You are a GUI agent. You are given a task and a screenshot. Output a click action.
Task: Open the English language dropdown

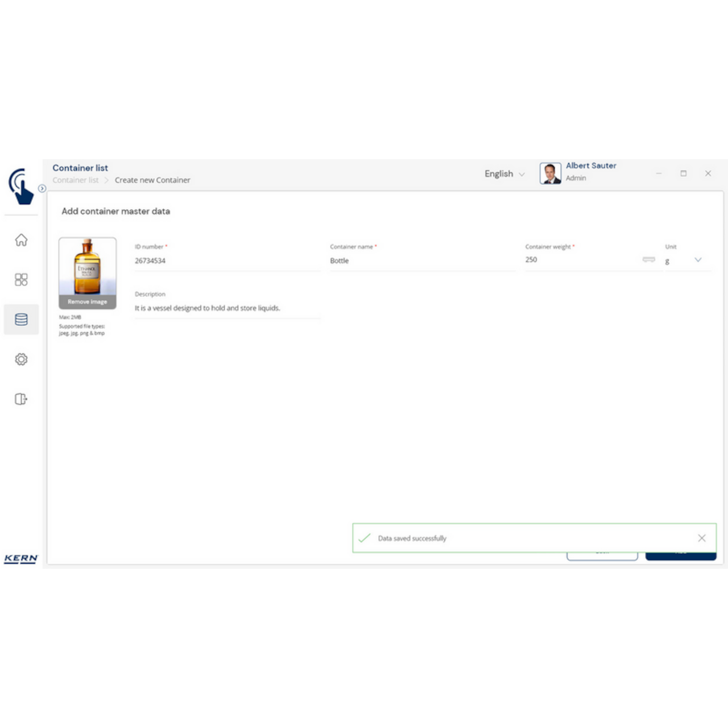(x=504, y=173)
